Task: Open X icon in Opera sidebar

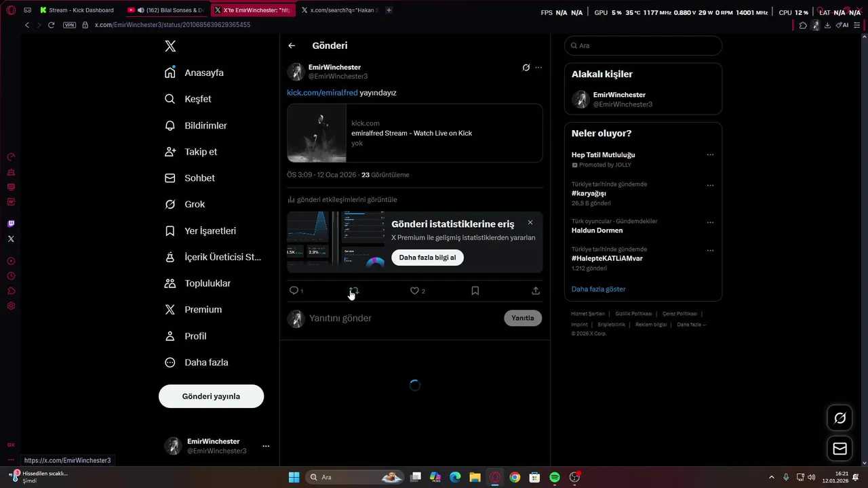Action: click(11, 239)
